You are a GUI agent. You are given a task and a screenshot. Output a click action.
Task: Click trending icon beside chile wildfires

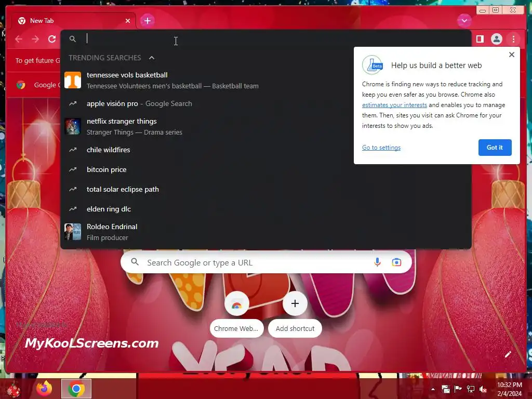73,150
